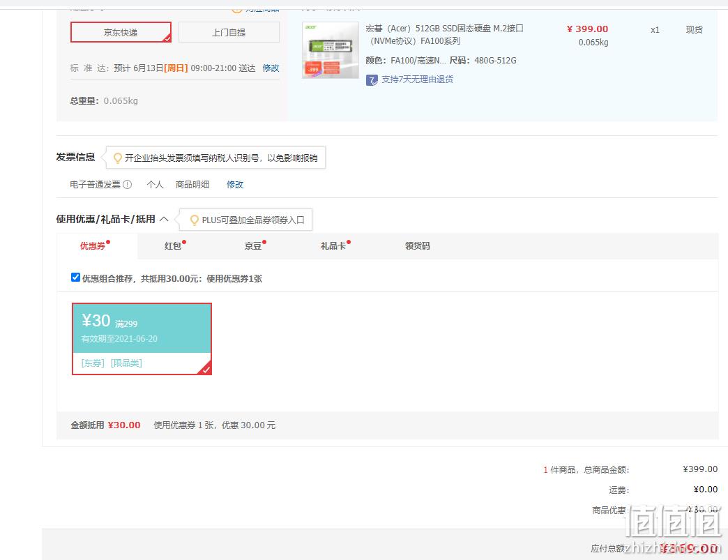Click the [东券] label on the coupon

click(x=93, y=363)
